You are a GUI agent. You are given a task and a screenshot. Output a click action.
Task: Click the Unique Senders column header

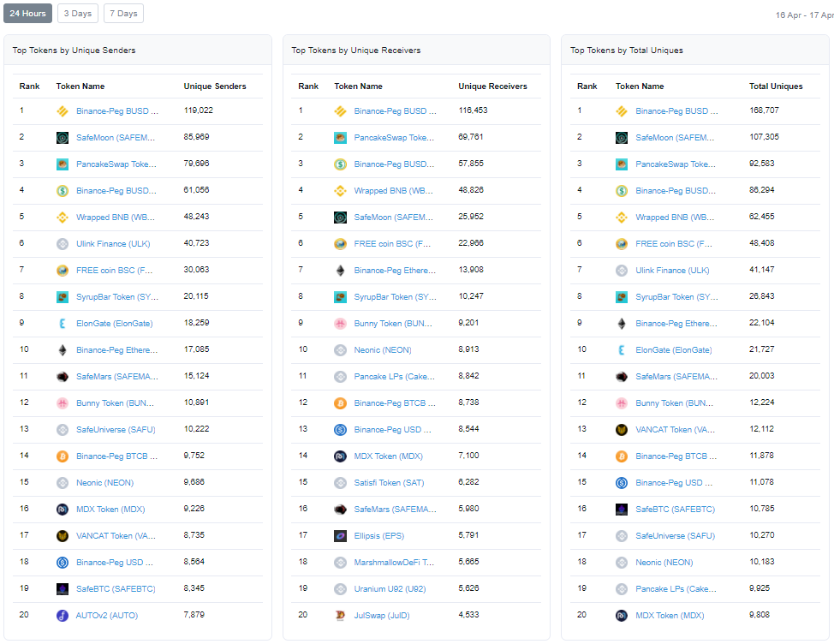[215, 86]
